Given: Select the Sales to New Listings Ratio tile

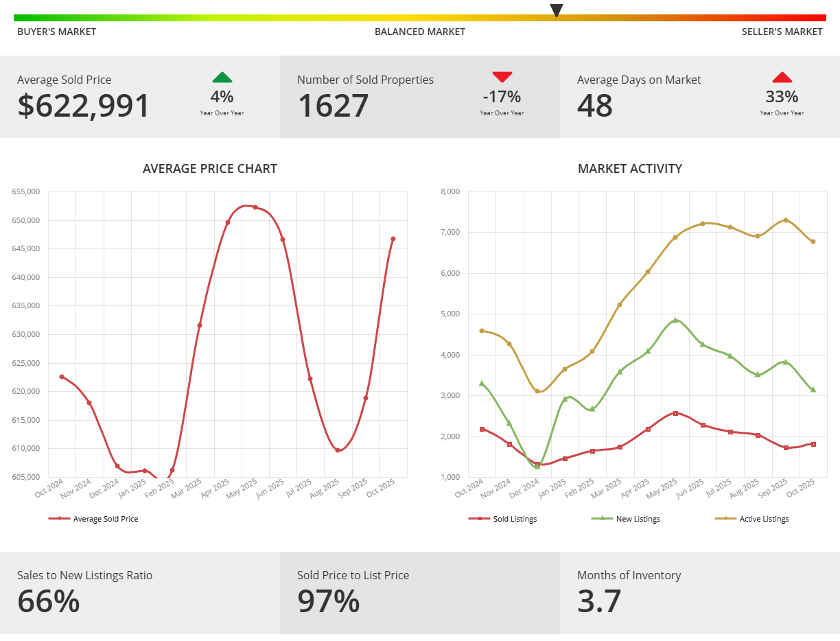Looking at the screenshot, I should click(x=140, y=593).
